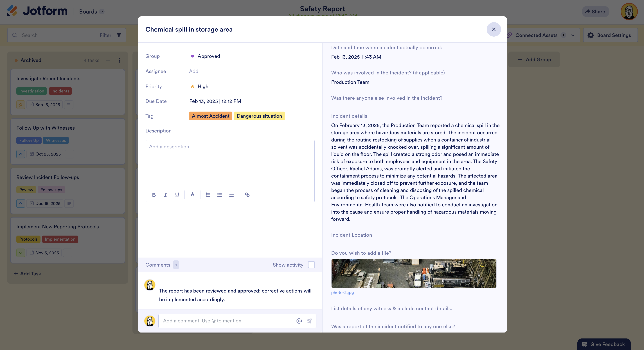Click the underline formatting icon
644x350 pixels.
[x=177, y=195]
